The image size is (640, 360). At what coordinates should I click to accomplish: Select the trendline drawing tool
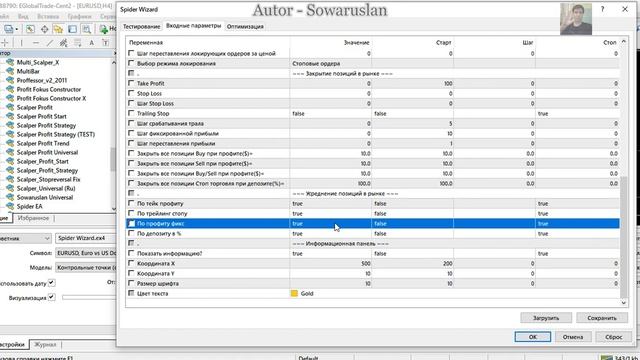pos(50,42)
